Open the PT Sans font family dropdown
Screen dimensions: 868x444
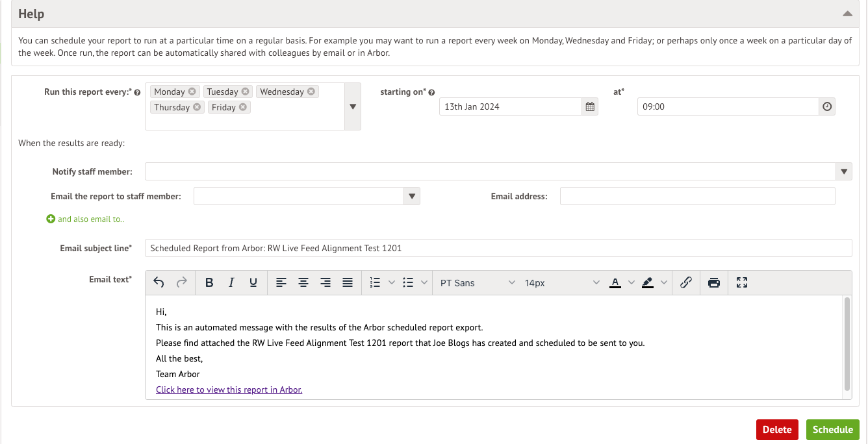pos(478,283)
